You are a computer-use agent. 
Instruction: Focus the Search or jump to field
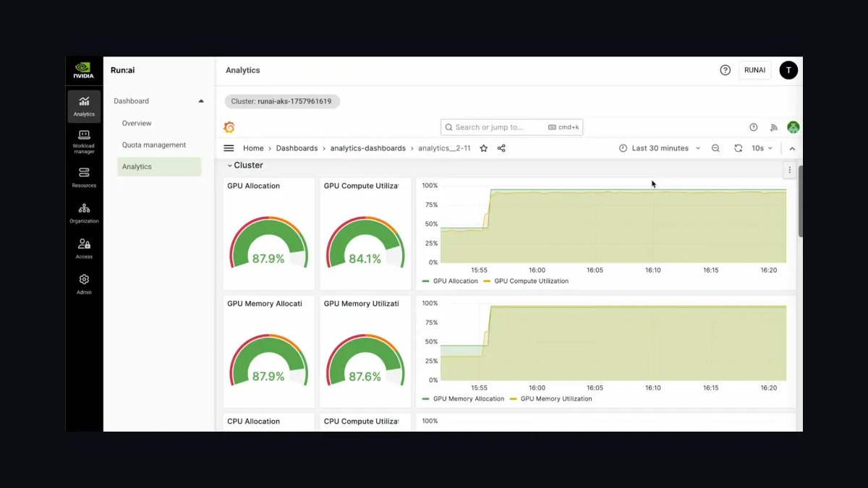point(511,127)
